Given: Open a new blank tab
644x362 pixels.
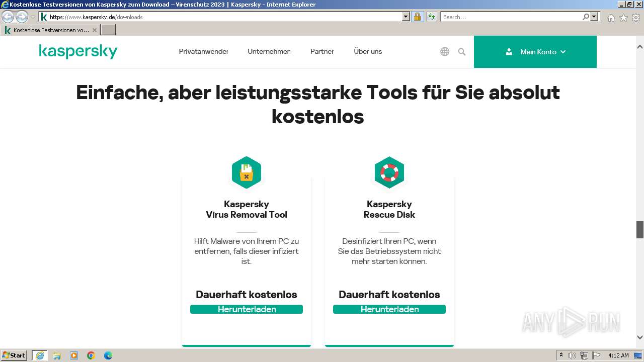Looking at the screenshot, I should (x=108, y=30).
